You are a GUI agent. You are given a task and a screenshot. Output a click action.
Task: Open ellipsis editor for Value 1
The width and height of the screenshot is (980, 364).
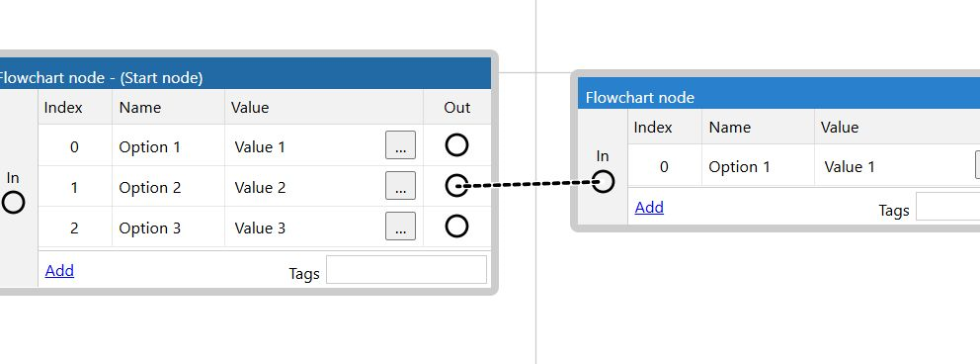(401, 145)
